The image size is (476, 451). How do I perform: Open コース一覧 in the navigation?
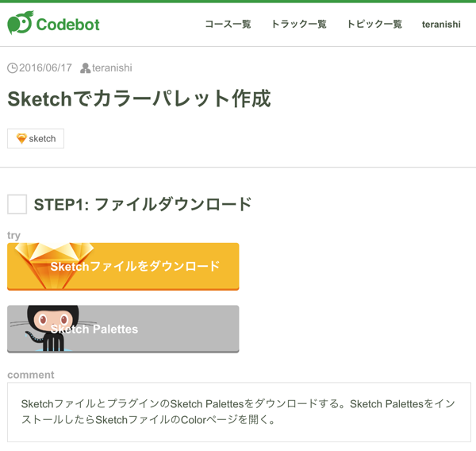coord(228,25)
